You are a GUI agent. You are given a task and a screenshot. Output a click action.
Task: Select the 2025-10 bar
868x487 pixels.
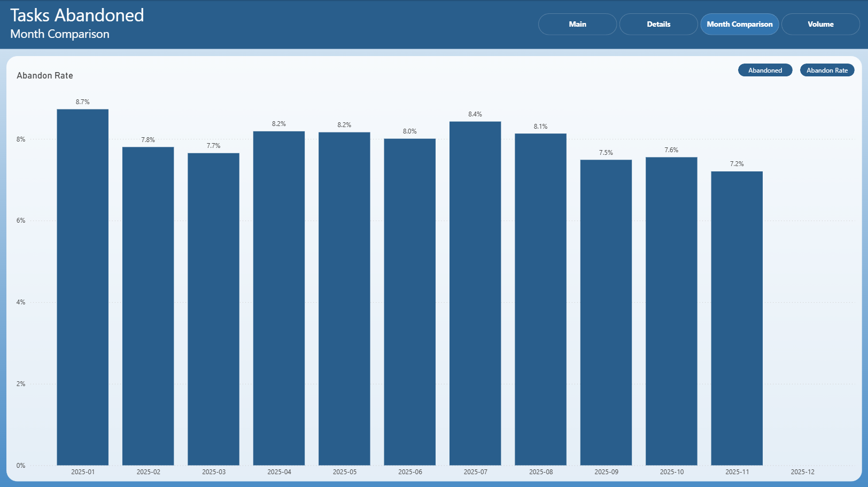click(x=671, y=311)
